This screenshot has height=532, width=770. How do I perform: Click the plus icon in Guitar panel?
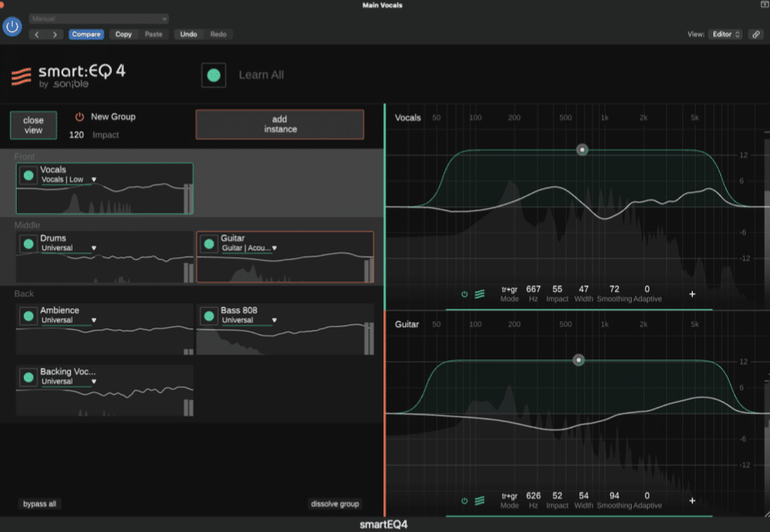pyautogui.click(x=692, y=501)
